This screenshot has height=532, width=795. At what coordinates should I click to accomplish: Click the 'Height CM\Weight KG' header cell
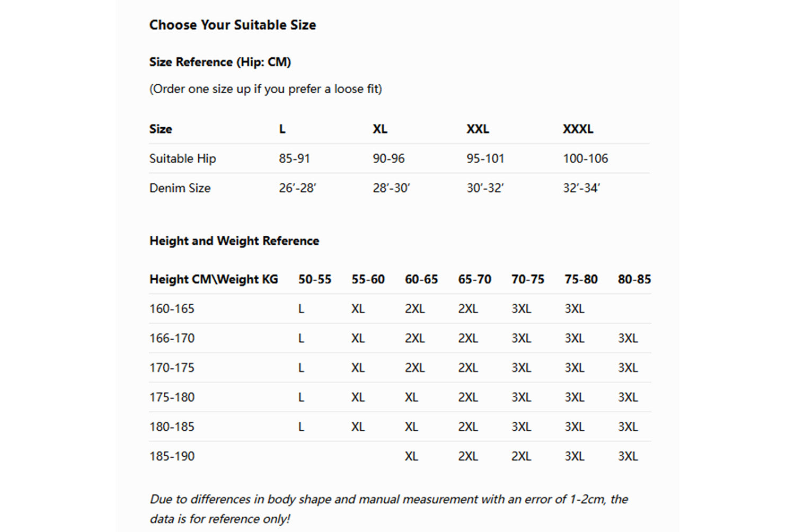[214, 279]
